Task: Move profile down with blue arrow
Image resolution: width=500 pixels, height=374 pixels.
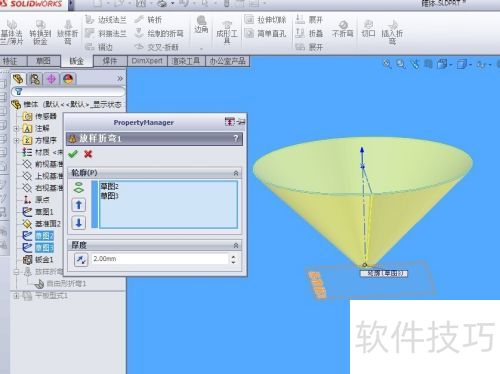Action: click(79, 222)
